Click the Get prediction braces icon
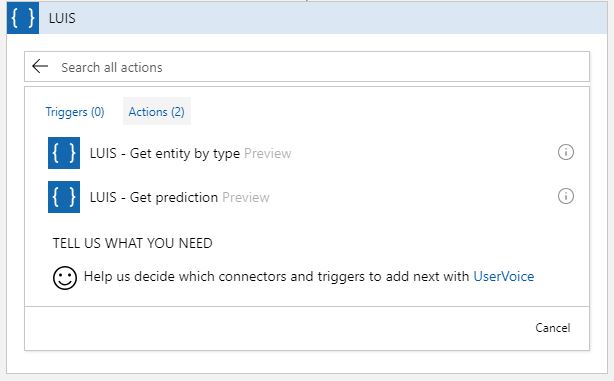Screen dimensions: 614x381 (x=64, y=197)
